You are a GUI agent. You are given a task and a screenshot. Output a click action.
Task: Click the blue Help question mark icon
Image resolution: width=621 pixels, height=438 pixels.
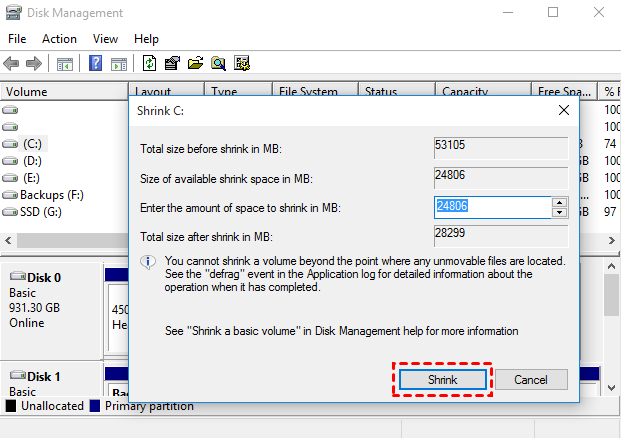pyautogui.click(x=96, y=64)
